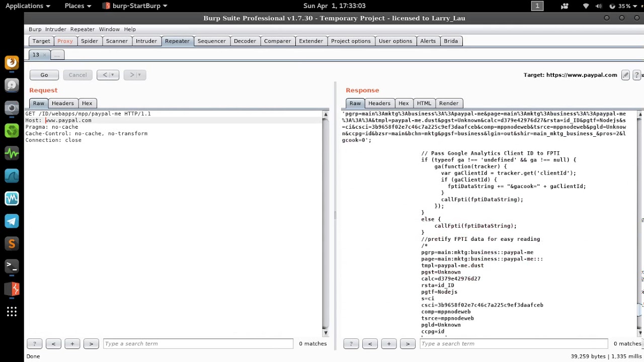The image size is (644, 362).
Task: Show response HTML view
Action: point(424,104)
